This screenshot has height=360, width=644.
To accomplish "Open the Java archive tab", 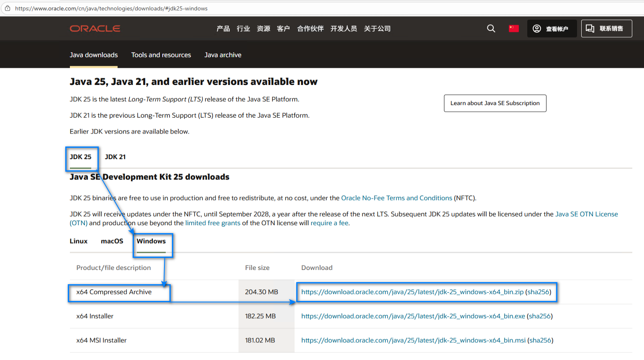I will coord(223,55).
